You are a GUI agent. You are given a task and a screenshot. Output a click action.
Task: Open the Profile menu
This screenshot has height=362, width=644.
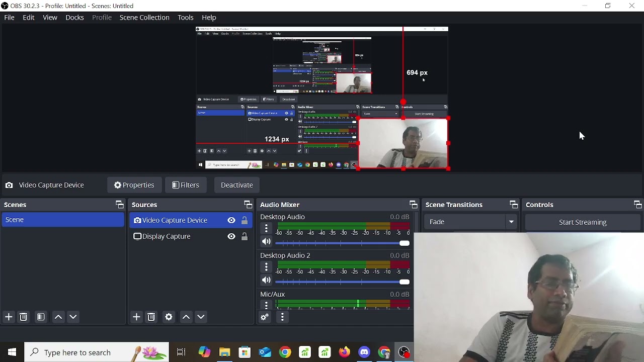102,18
